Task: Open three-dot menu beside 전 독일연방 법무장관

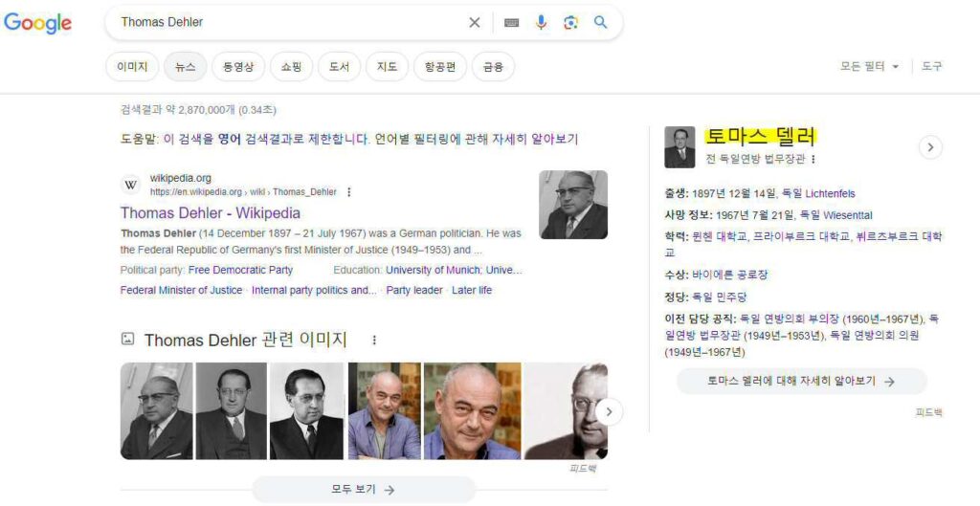Action: point(813,160)
